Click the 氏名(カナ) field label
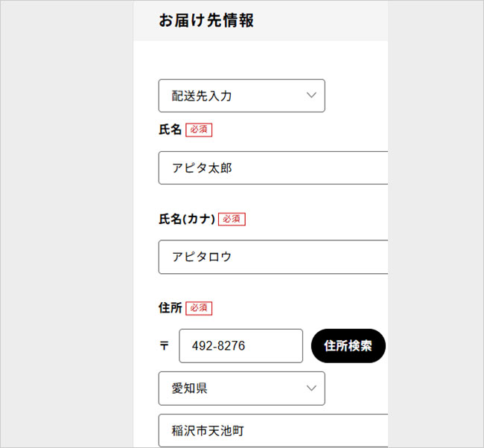The height and width of the screenshot is (448, 484). (187, 219)
